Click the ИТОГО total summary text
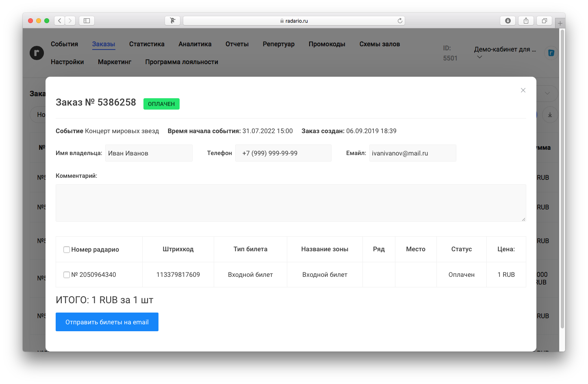588x384 pixels. 104,300
